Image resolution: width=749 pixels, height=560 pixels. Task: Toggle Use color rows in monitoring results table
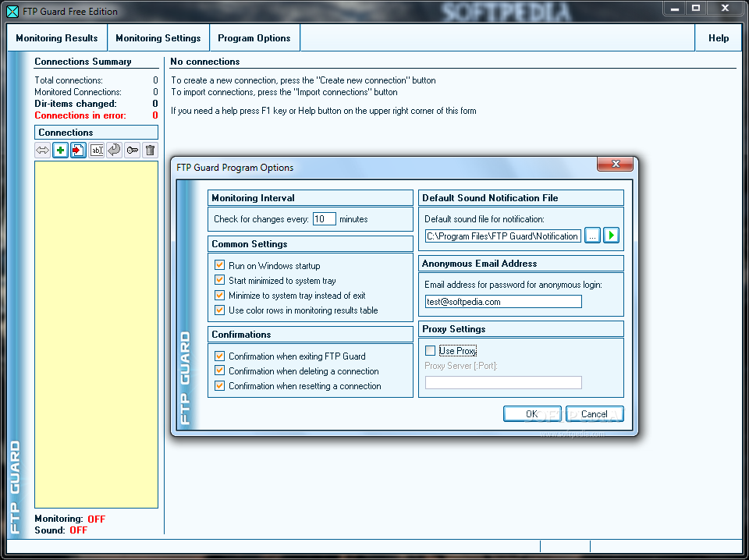(220, 310)
